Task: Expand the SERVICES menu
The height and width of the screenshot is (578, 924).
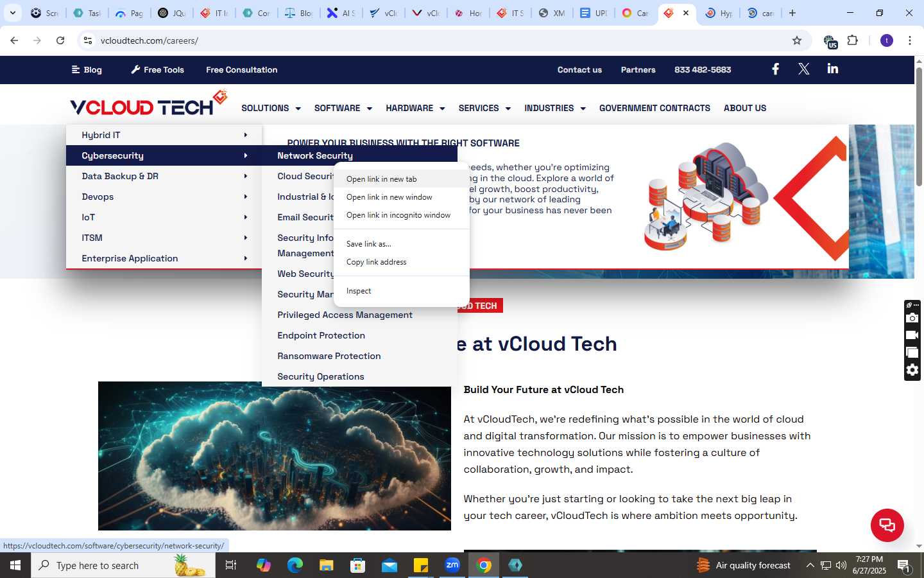Action: [x=484, y=108]
